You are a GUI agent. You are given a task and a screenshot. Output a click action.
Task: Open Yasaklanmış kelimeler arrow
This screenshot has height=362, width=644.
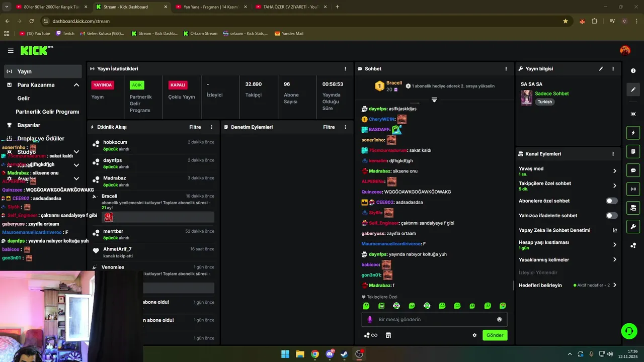pos(614,260)
